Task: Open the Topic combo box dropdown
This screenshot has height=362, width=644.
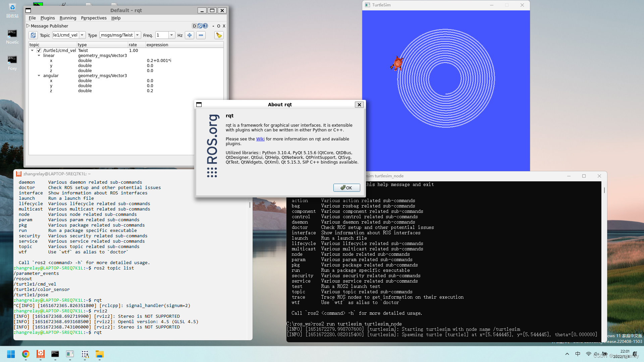Action: pyautogui.click(x=82, y=35)
